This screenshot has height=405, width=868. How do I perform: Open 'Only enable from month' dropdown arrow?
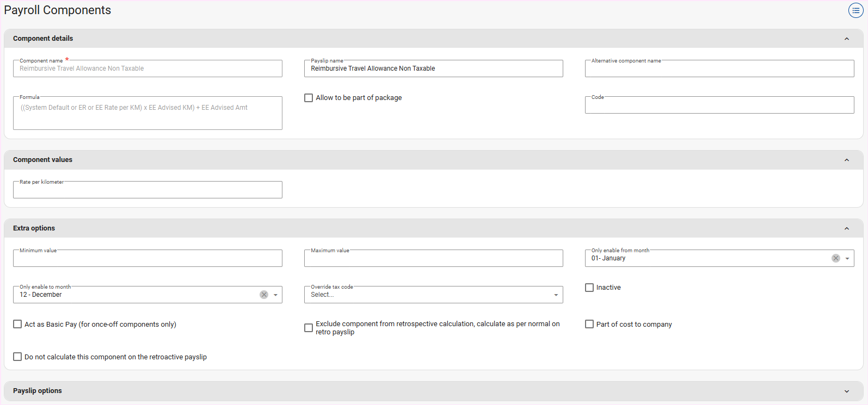click(847, 258)
